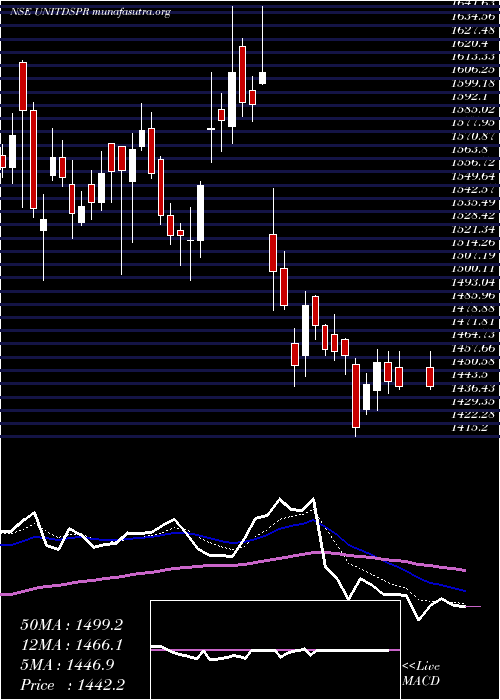Click the 1606.25 price axis label

474,70
